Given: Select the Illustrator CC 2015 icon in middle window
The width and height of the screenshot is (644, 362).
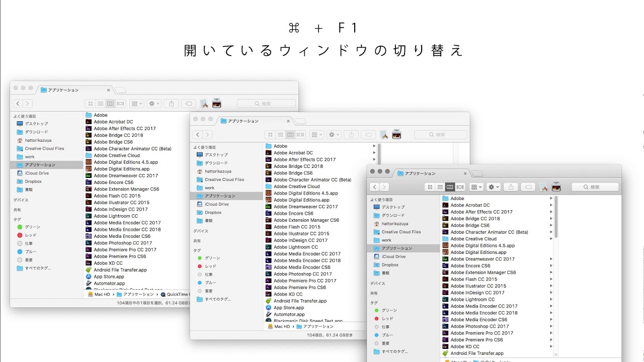Looking at the screenshot, I should pos(269,233).
